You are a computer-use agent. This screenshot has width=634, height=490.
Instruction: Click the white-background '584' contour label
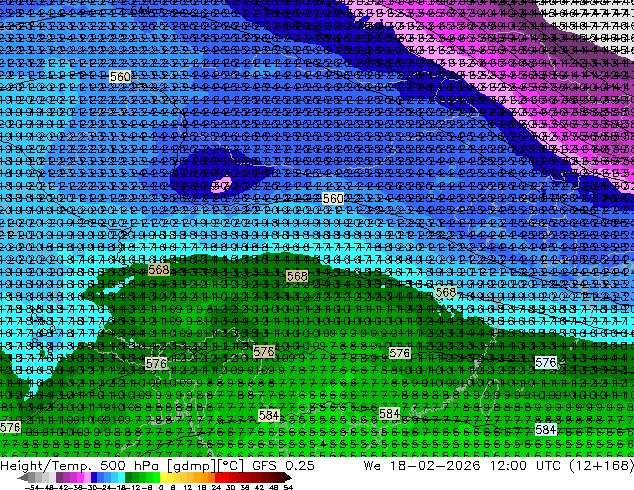(x=545, y=430)
